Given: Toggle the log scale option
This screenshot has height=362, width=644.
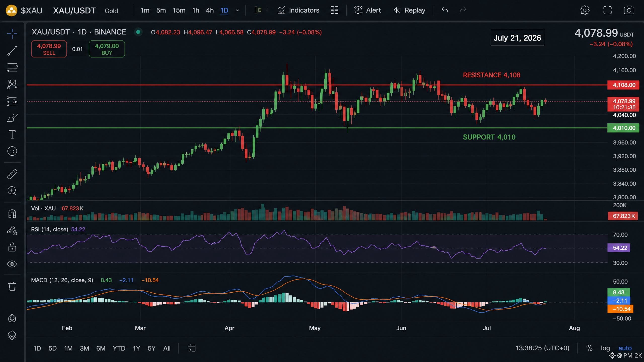Looking at the screenshot, I should [x=605, y=348].
